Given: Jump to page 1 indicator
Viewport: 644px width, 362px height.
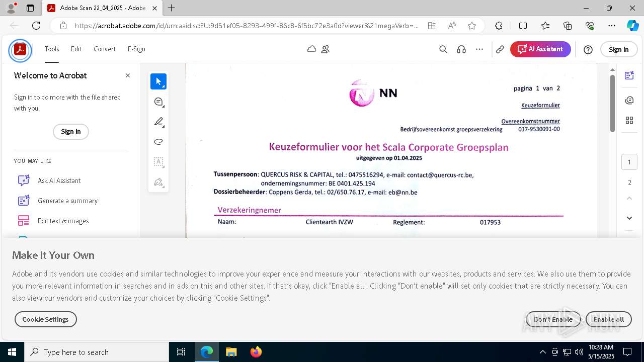Looking at the screenshot, I should click(629, 162).
